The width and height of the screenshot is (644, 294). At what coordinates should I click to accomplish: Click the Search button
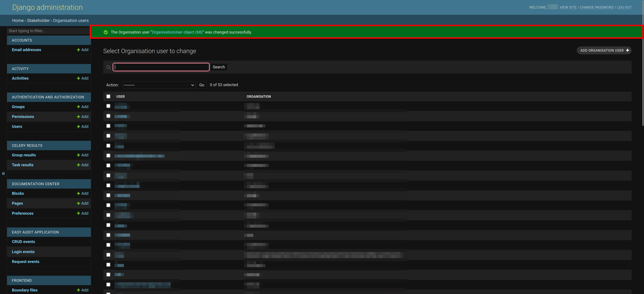219,67
